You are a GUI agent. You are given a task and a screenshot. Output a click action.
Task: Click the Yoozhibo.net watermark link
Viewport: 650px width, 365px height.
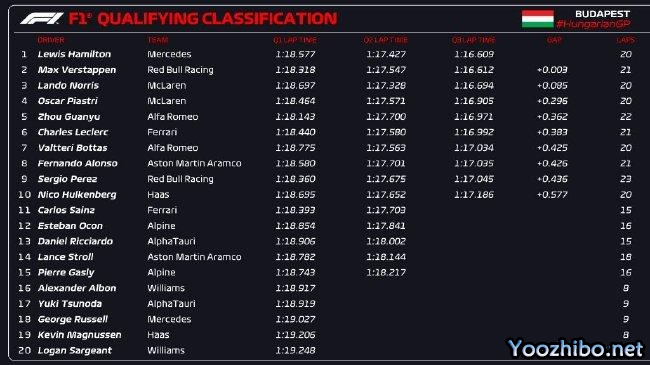[576, 348]
